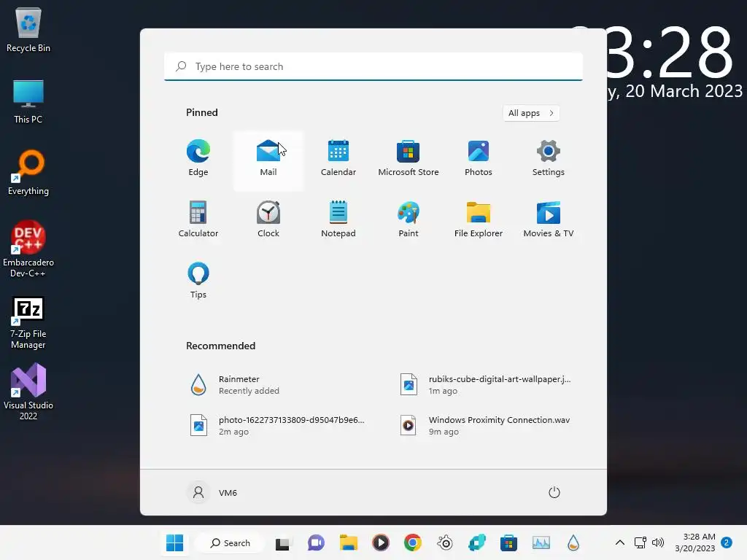
Task: Open the VM6 user account menu
Action: pyautogui.click(x=212, y=492)
